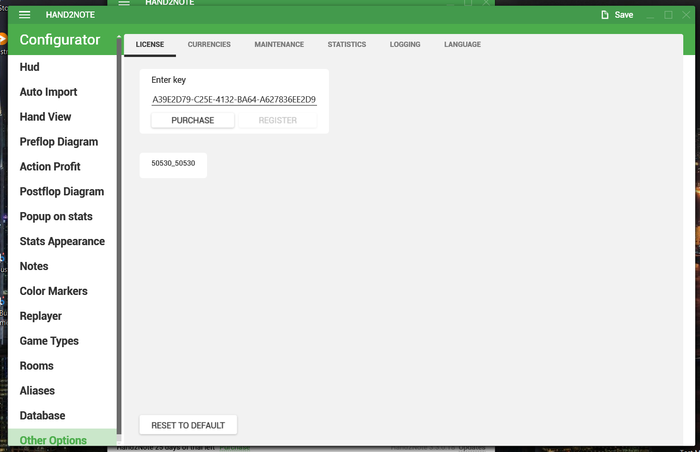Open the hamburger menu in the Hand2Note title bar

point(25,15)
